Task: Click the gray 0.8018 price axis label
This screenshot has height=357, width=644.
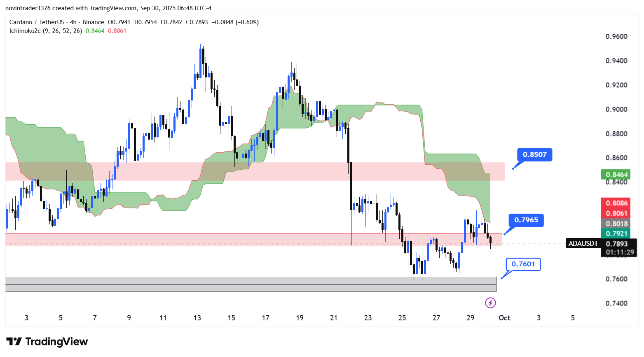Action: 616,224
